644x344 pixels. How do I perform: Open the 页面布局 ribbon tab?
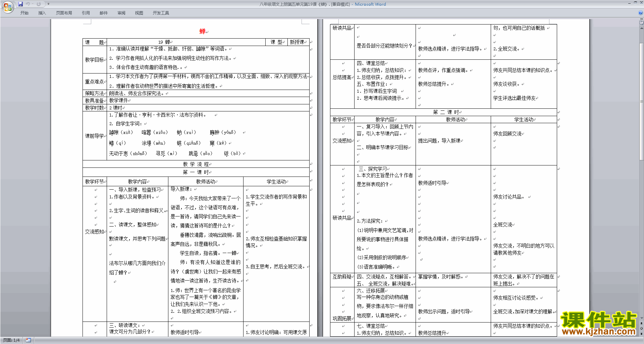point(64,13)
